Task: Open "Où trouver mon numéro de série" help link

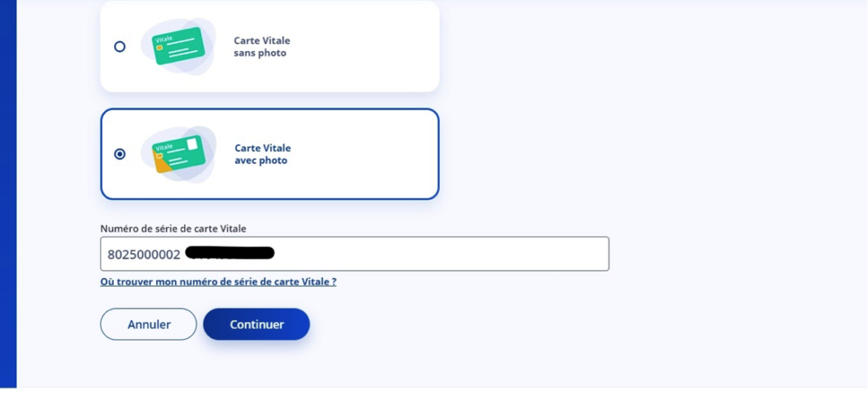Action: pos(218,282)
